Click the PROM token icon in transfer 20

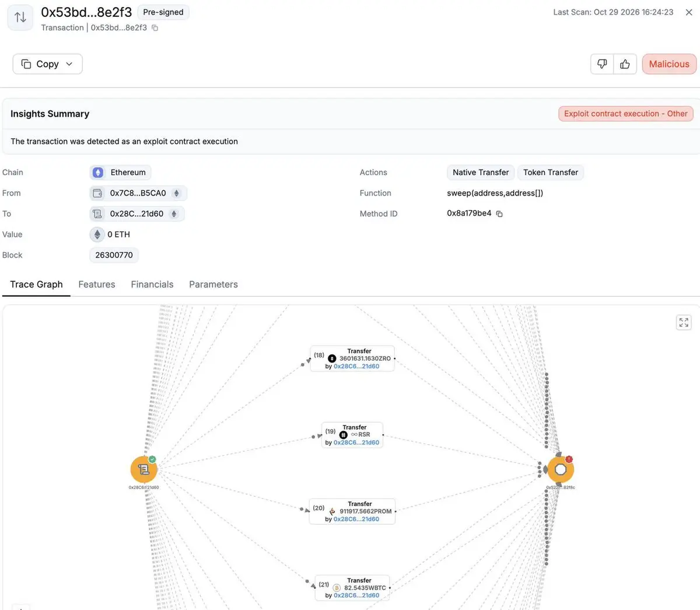click(332, 511)
